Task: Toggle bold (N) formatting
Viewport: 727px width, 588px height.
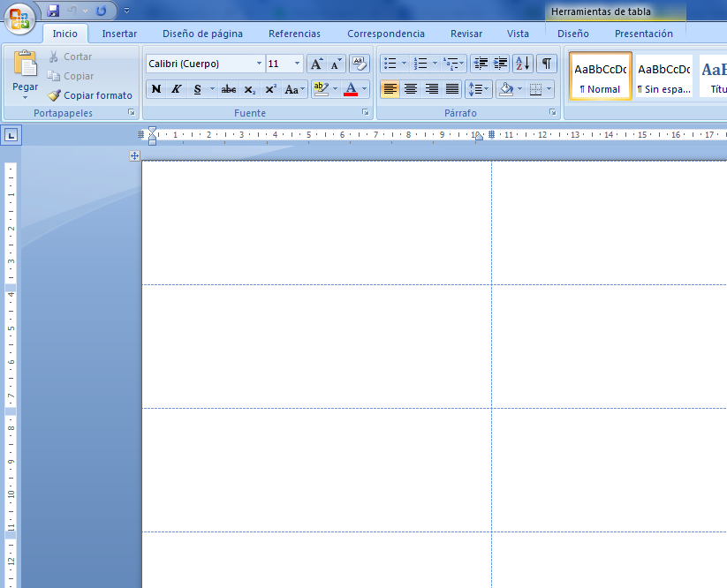Action: [156, 89]
